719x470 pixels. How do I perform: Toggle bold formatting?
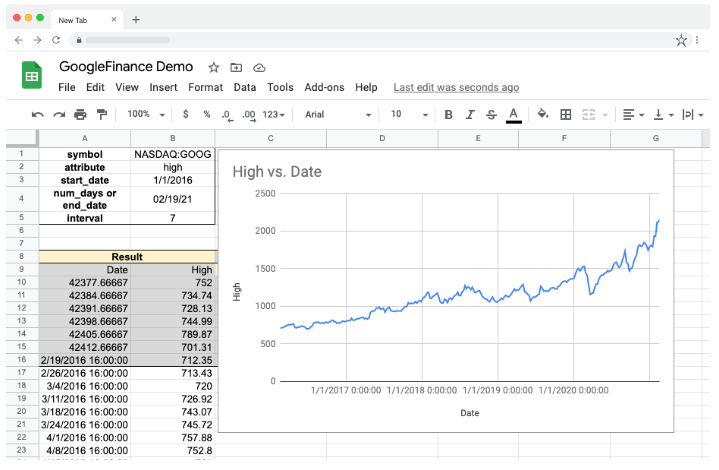[x=448, y=115]
